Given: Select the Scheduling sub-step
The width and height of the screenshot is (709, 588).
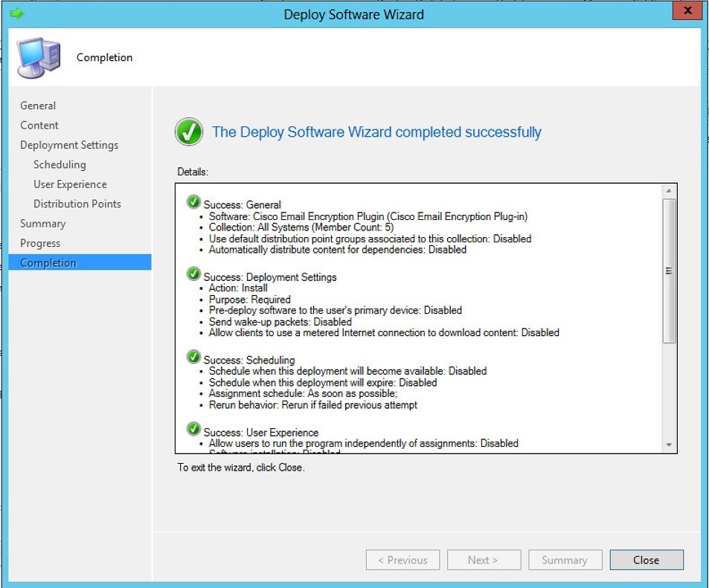Looking at the screenshot, I should pyautogui.click(x=60, y=164).
